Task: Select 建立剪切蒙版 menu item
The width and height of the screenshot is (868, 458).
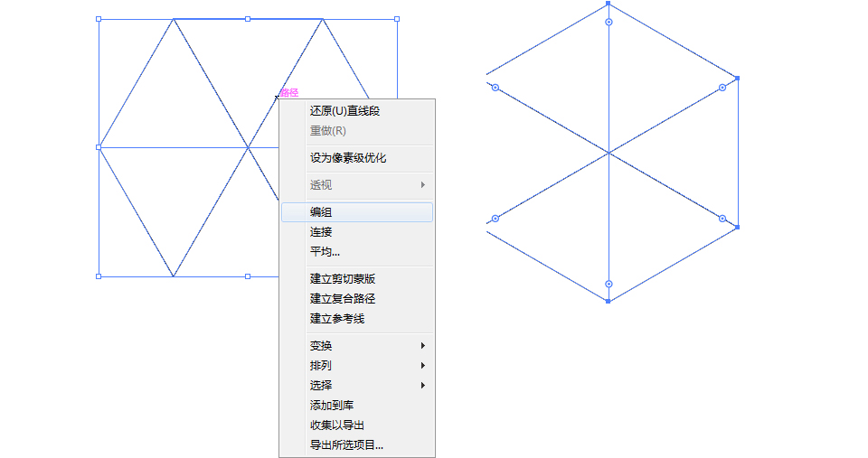Action: point(357,279)
